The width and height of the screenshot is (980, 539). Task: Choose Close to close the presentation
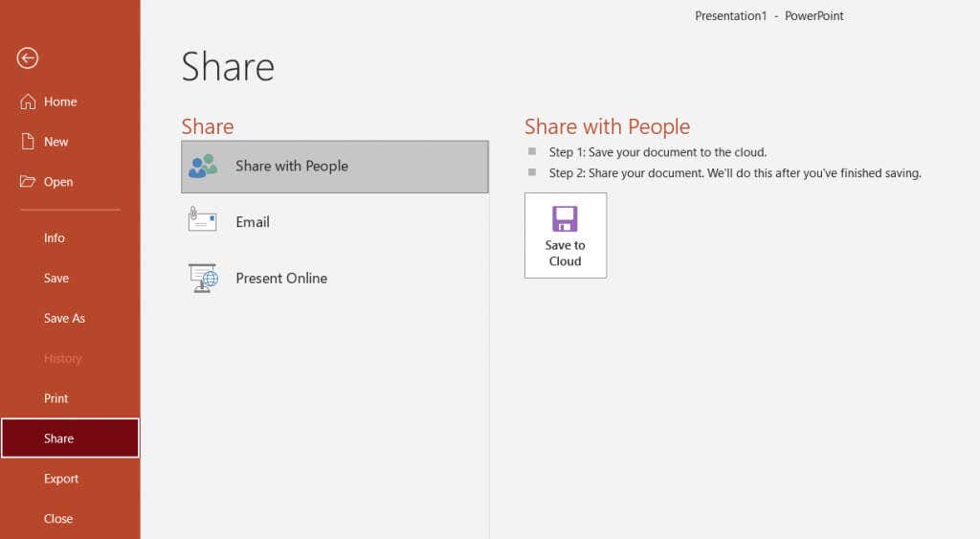tap(58, 519)
